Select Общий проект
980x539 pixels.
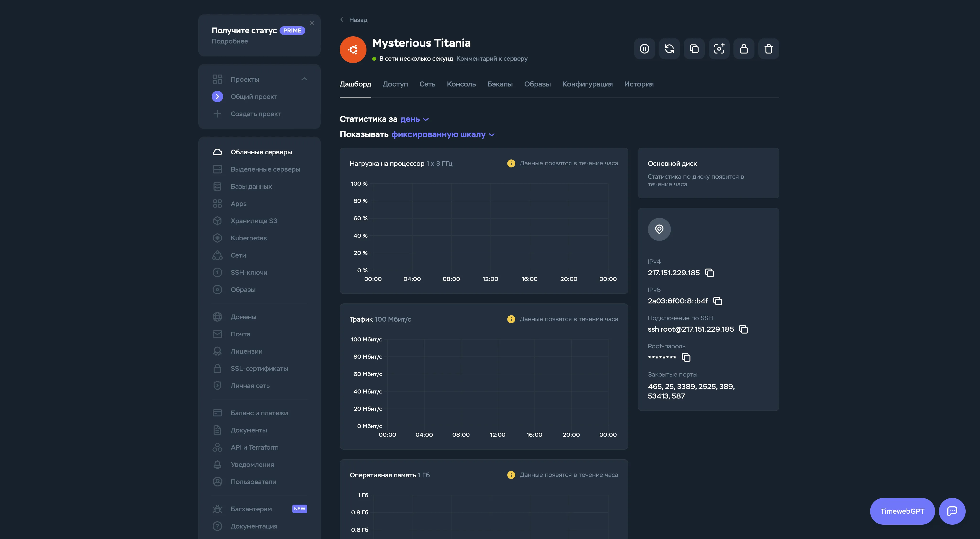[x=259, y=97]
